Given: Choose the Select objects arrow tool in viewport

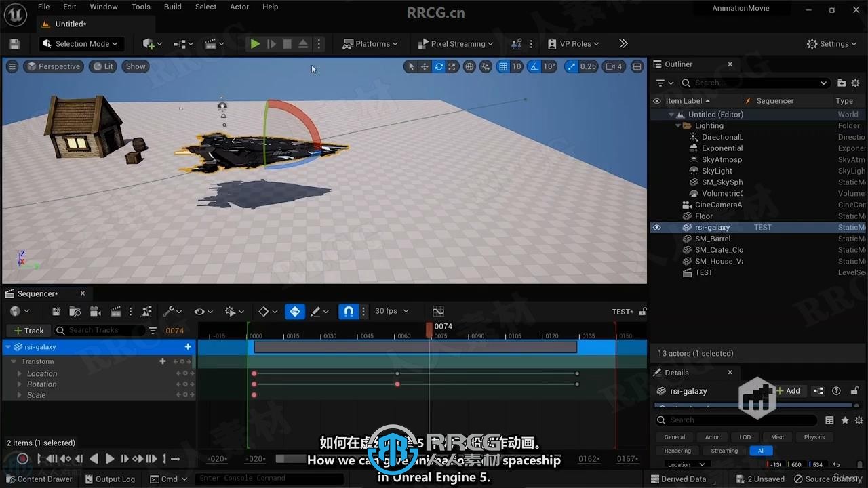Looking at the screenshot, I should point(410,66).
